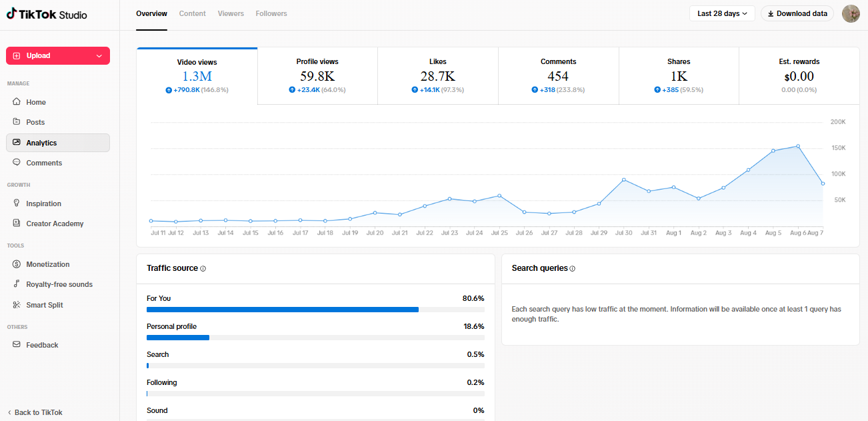Select the Profile views metric card

point(317,76)
